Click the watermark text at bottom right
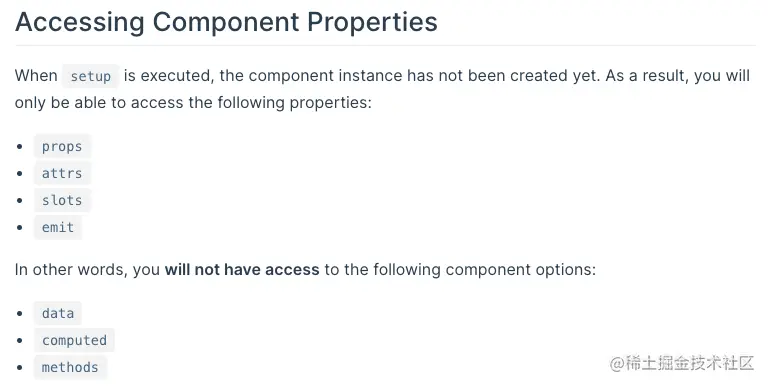 681,363
